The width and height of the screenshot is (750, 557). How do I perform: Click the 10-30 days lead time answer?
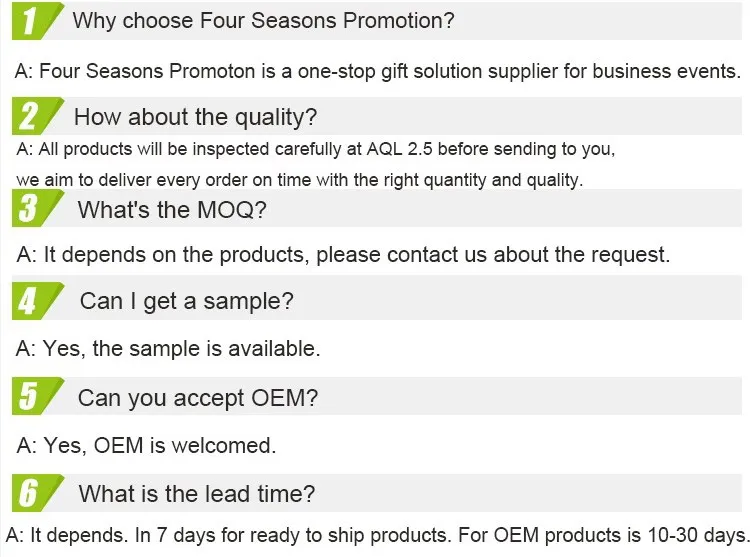(x=377, y=533)
